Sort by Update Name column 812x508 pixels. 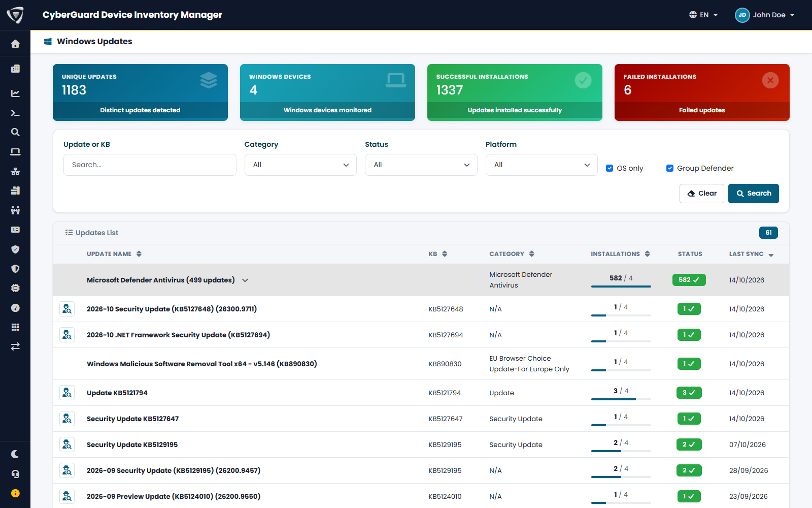(x=114, y=254)
